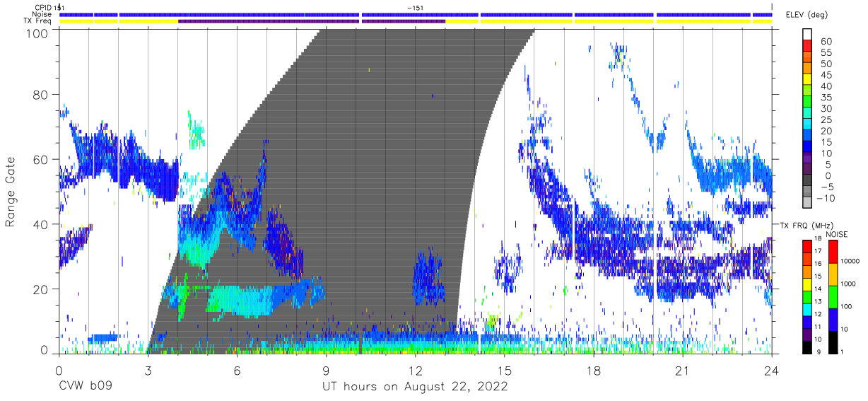Viewport: 868px width, 401px height.
Task: Select the black 1–10 swatch on NOISE bar
Action: [834, 341]
